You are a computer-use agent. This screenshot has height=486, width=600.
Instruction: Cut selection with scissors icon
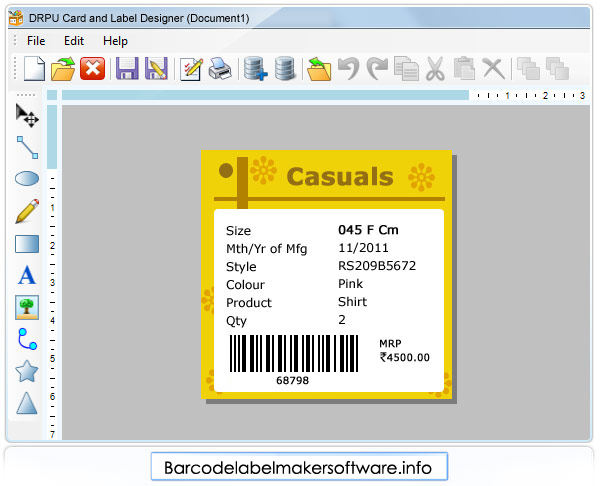tap(435, 69)
